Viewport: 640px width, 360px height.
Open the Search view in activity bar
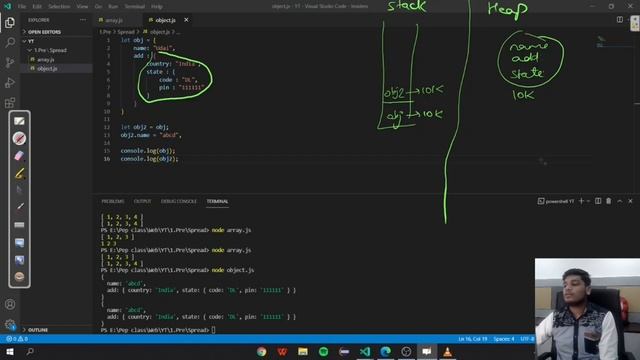tap(10, 42)
